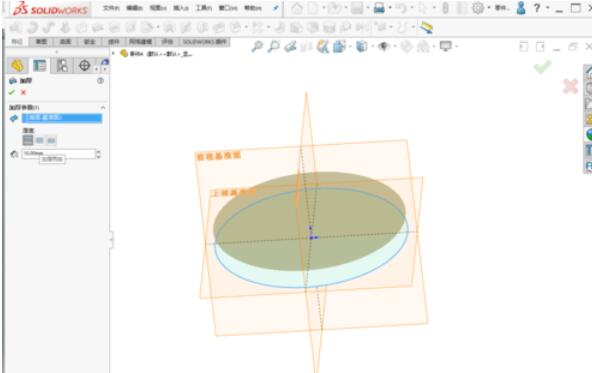Screen dimensions: 592x373
Task: Switch to the SOLIDWORKS 插件 ribbon tab
Action: coord(204,42)
